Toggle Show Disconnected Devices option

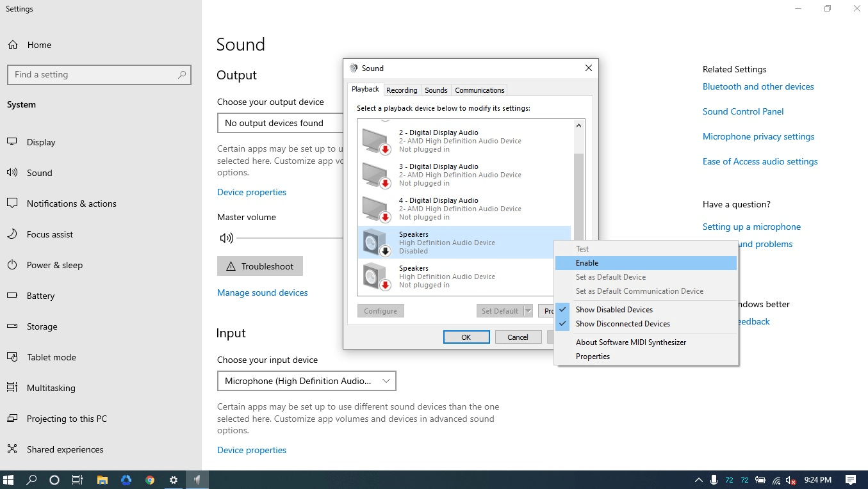coord(622,324)
